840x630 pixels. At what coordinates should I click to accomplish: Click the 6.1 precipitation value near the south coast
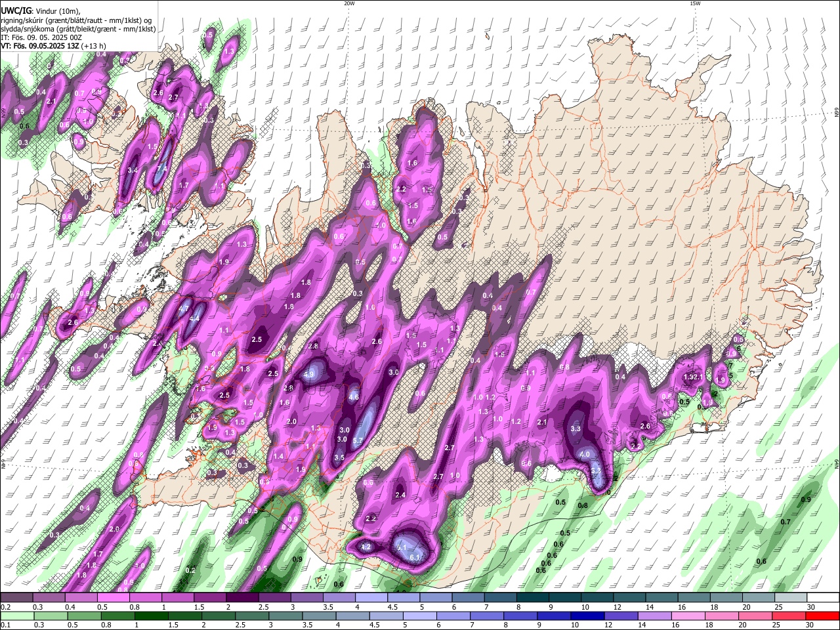click(x=415, y=558)
